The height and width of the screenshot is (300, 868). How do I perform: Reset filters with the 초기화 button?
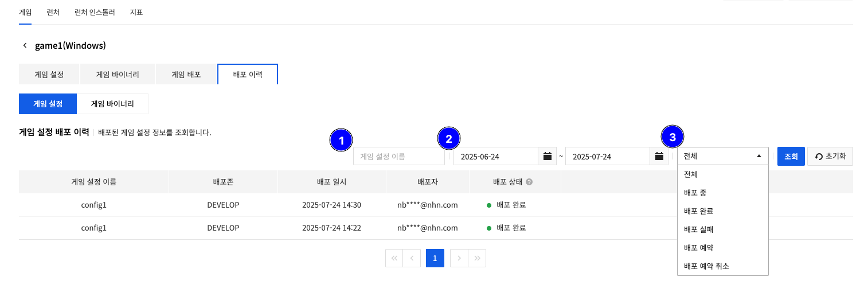click(830, 157)
